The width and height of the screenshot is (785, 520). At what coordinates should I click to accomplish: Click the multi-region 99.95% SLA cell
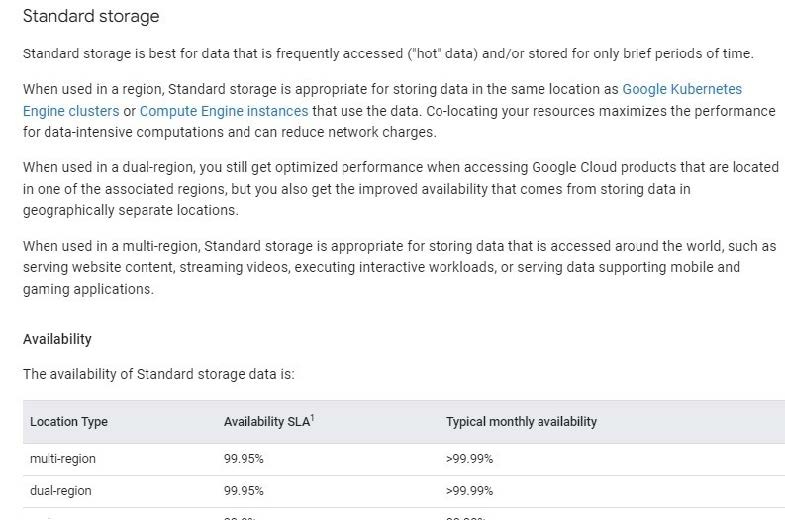tap(243, 459)
